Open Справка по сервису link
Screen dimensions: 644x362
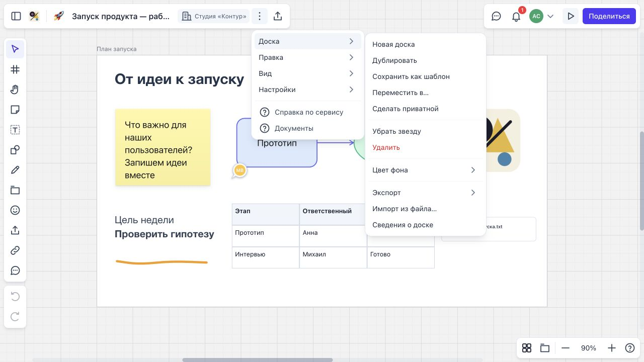(x=307, y=112)
